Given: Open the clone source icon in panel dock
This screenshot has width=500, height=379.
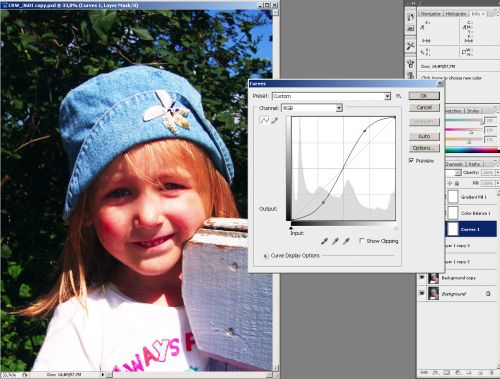Looking at the screenshot, I should [x=411, y=75].
